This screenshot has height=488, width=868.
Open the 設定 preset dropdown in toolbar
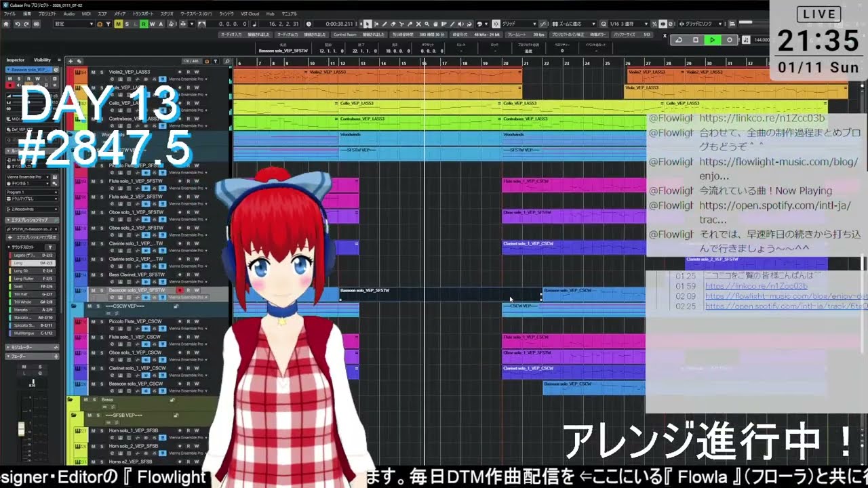(x=74, y=24)
